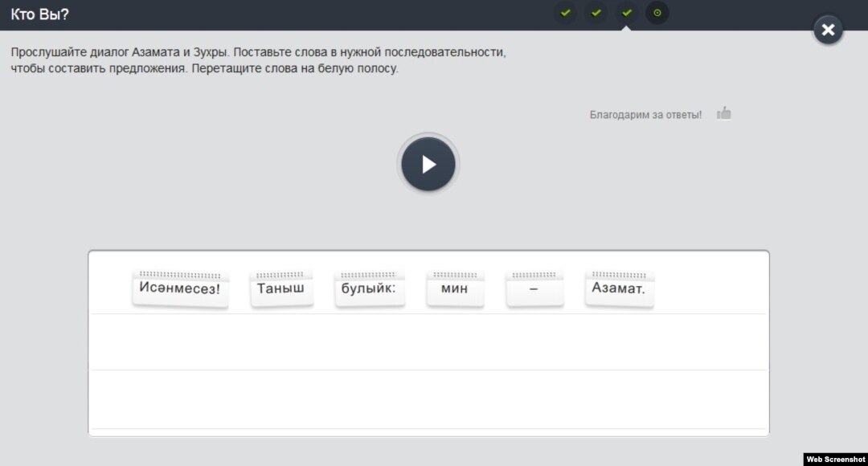Select the dash word card
The width and height of the screenshot is (868, 466).
coord(534,288)
